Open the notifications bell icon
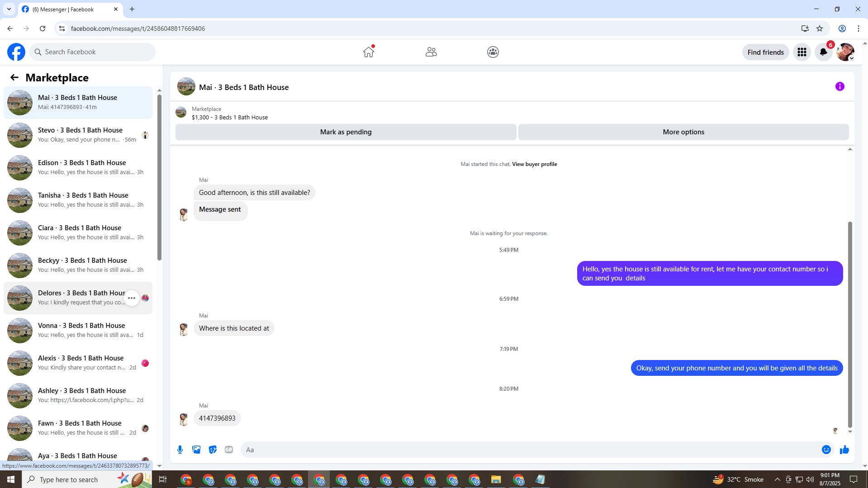The image size is (868, 488). (824, 52)
